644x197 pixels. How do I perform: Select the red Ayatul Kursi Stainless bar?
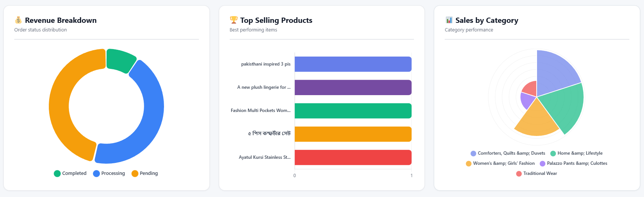pyautogui.click(x=353, y=157)
